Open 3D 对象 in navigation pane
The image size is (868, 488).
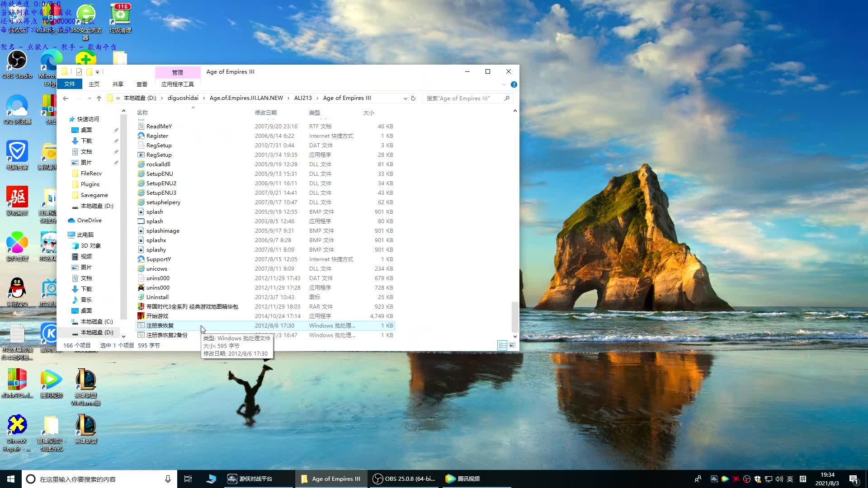[91, 246]
